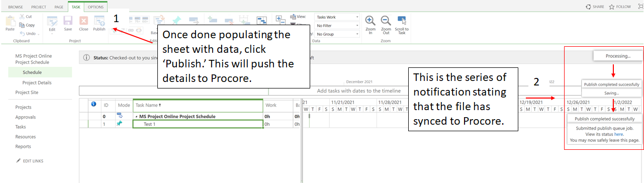Click EDIT LINKS text in sidebar
The image size is (644, 183).
pyautogui.click(x=33, y=160)
